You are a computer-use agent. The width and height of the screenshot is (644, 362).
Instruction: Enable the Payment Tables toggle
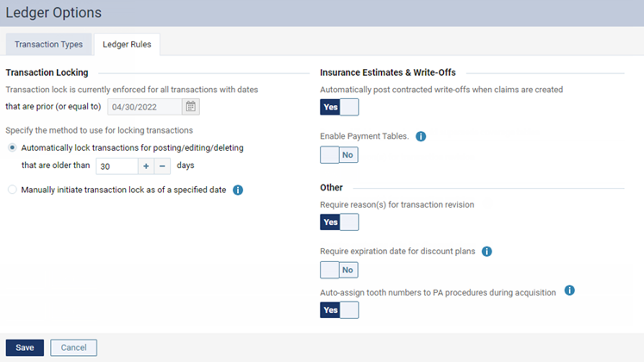tap(339, 155)
